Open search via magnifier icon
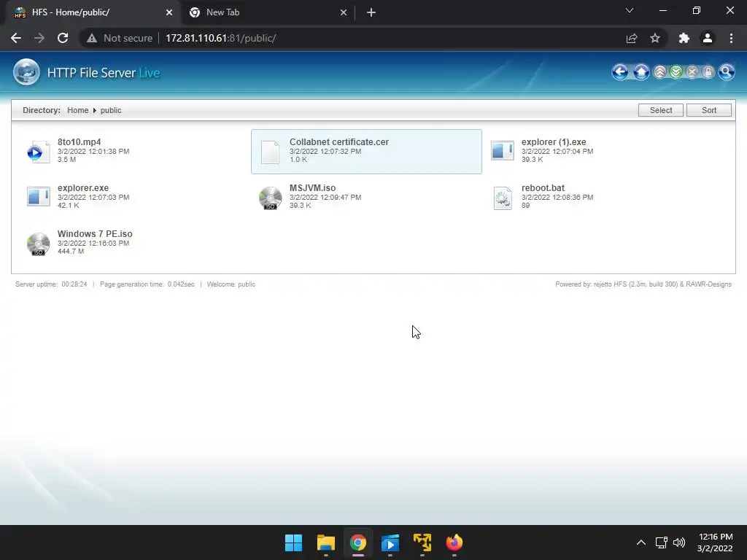This screenshot has height=560, width=747. [x=726, y=72]
